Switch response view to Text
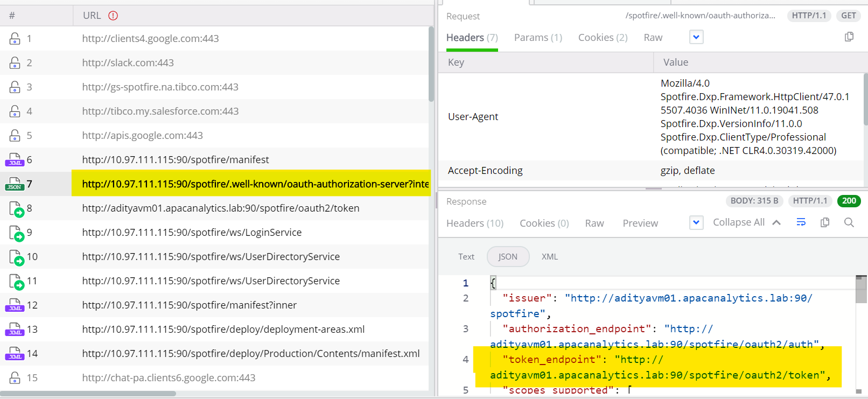The height and width of the screenshot is (399, 868). pyautogui.click(x=466, y=257)
